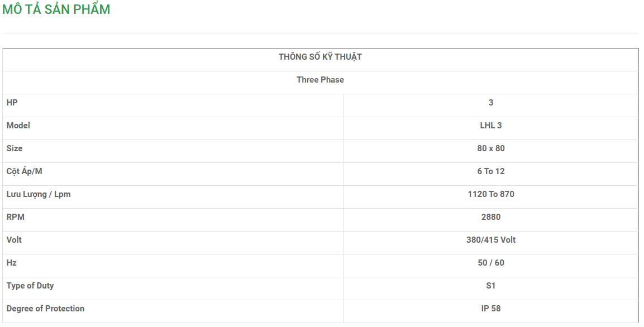The image size is (644, 327).
Task: Select the THÔNG SỐ KỸ THUẬT table header
Action: pos(320,57)
